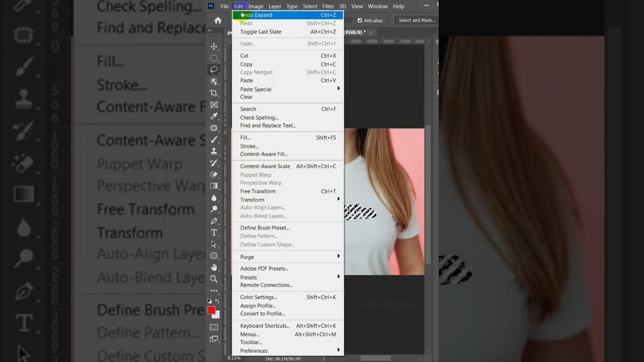Open the Edit Toolbar three-dots button

(214, 291)
